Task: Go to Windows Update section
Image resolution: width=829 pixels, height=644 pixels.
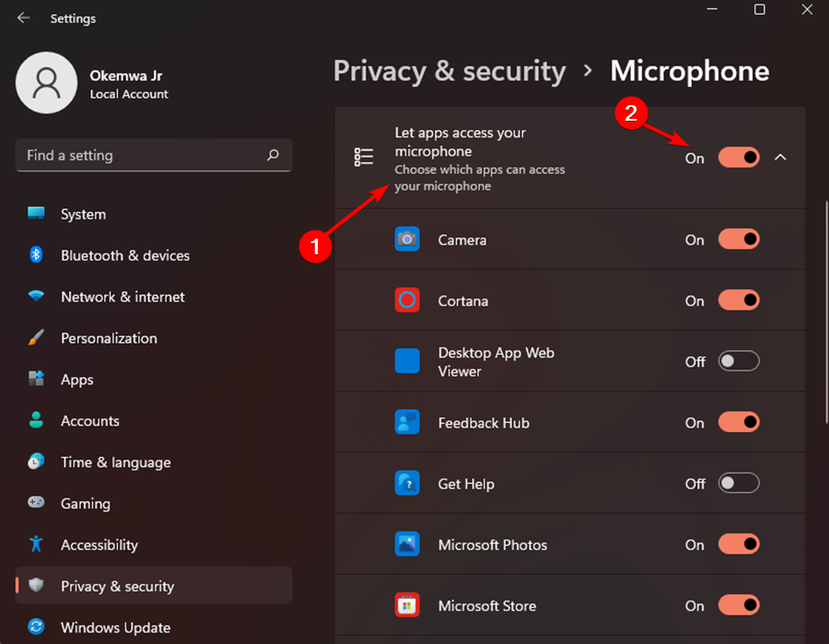Action: [117, 627]
